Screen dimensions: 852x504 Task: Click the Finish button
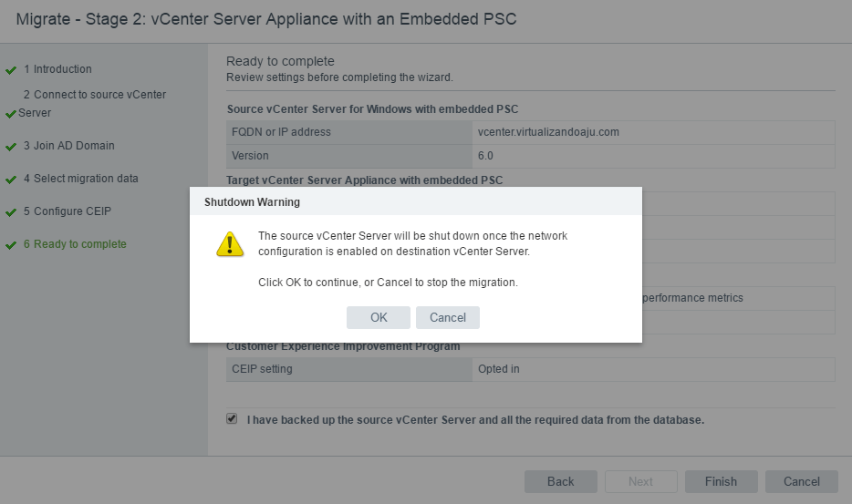tap(721, 481)
